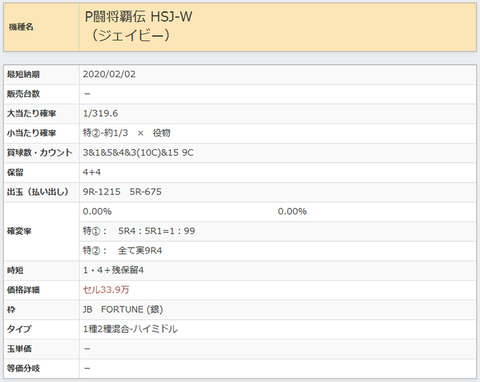Select the frame value JB FORTUNE (銀)
Viewport: 480px width, 382px height.
(x=123, y=310)
